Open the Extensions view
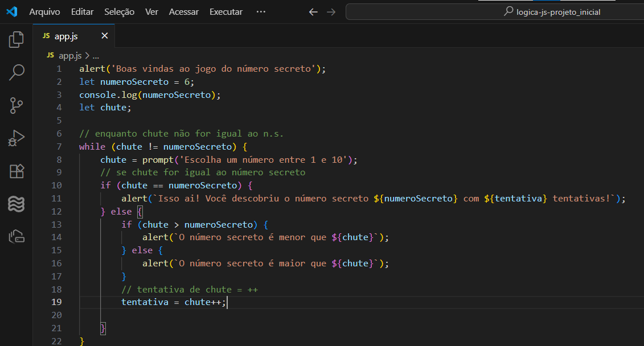The image size is (644, 346). coord(17,171)
